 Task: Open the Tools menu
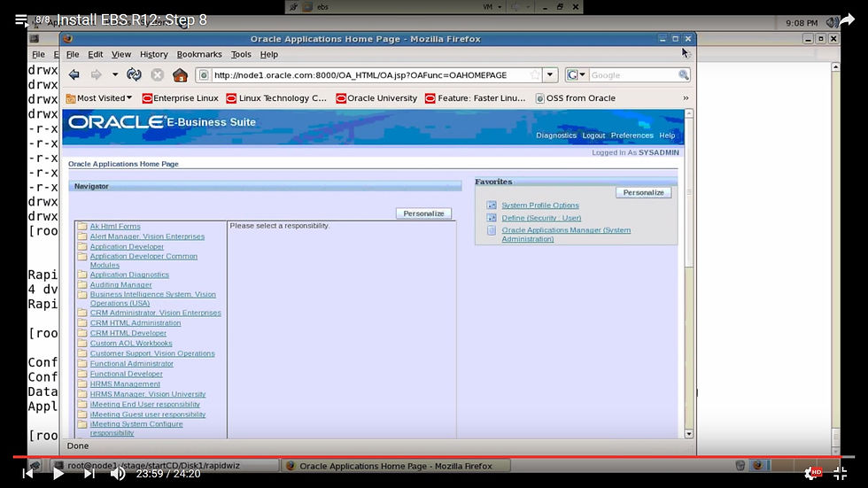241,54
